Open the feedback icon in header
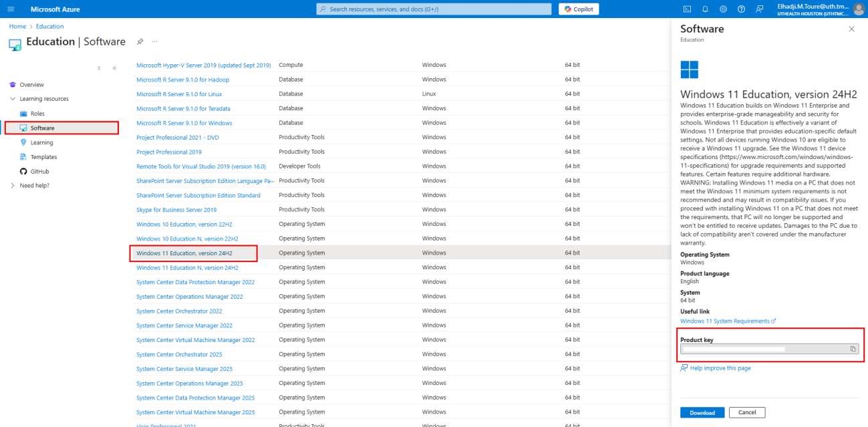868x427 pixels. pyautogui.click(x=759, y=9)
